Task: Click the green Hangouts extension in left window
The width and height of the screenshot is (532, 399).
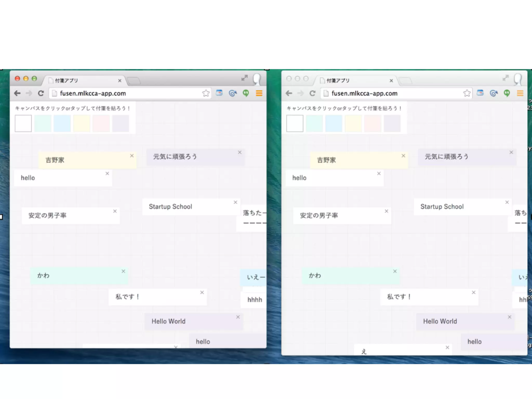Action: (246, 93)
